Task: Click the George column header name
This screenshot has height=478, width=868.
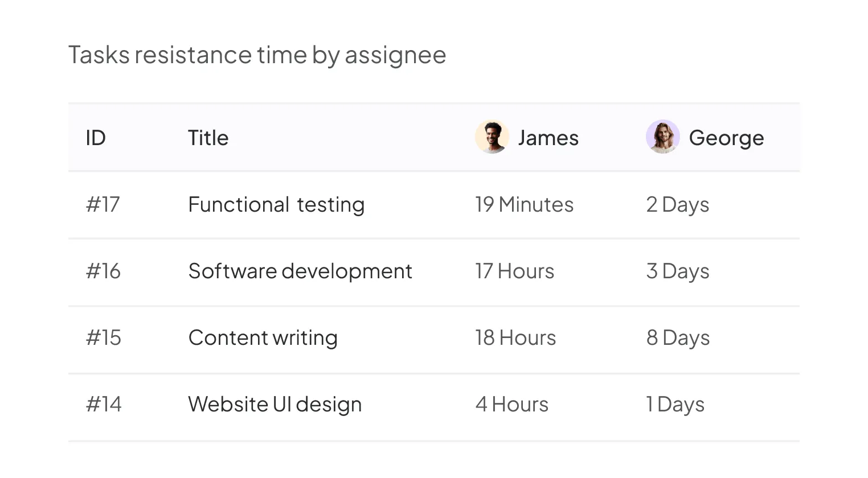Action: click(726, 138)
